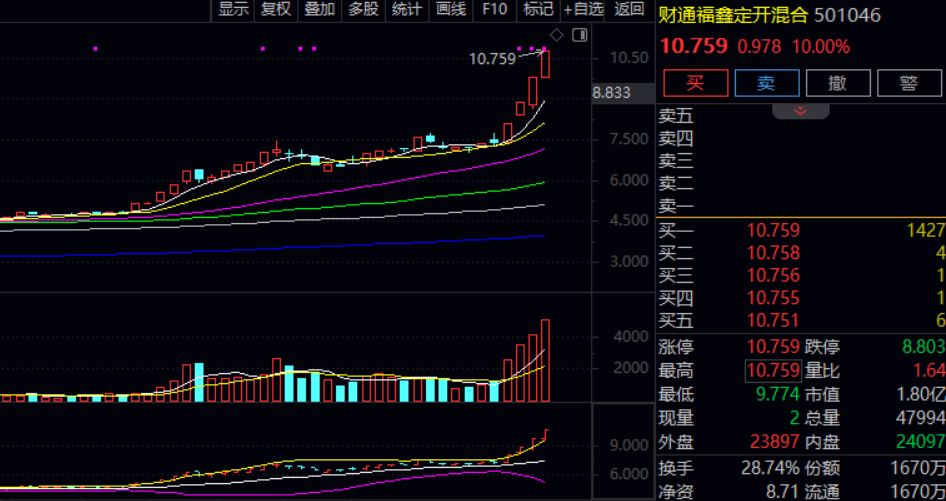Click the 最低 value 9.774
The width and height of the screenshot is (946, 501).
click(x=777, y=395)
